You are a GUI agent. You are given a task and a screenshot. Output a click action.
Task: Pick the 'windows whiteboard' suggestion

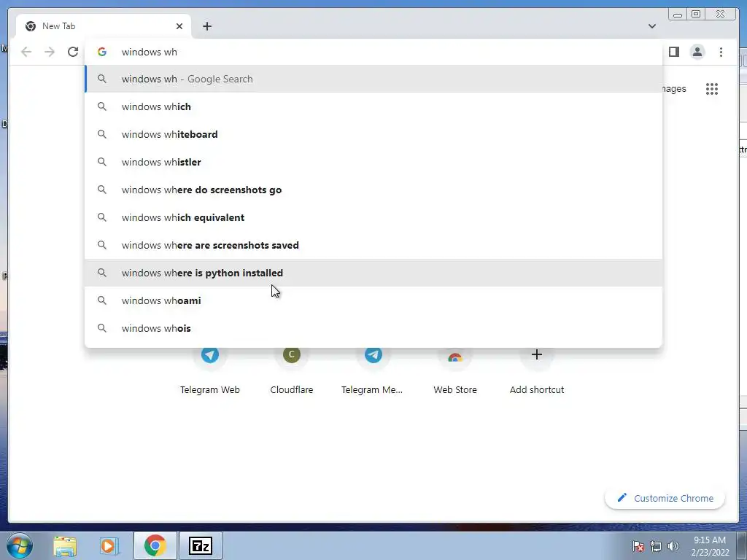pos(373,134)
